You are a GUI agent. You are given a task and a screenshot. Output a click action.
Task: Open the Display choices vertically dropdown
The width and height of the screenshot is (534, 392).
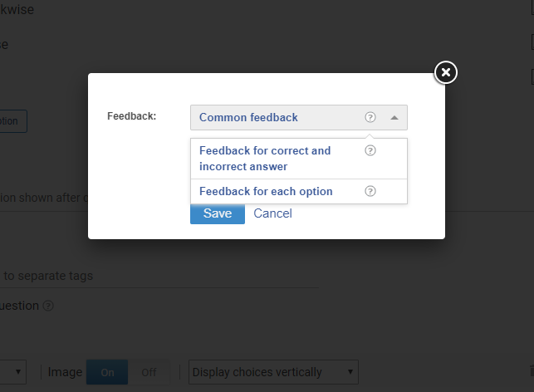pos(274,372)
